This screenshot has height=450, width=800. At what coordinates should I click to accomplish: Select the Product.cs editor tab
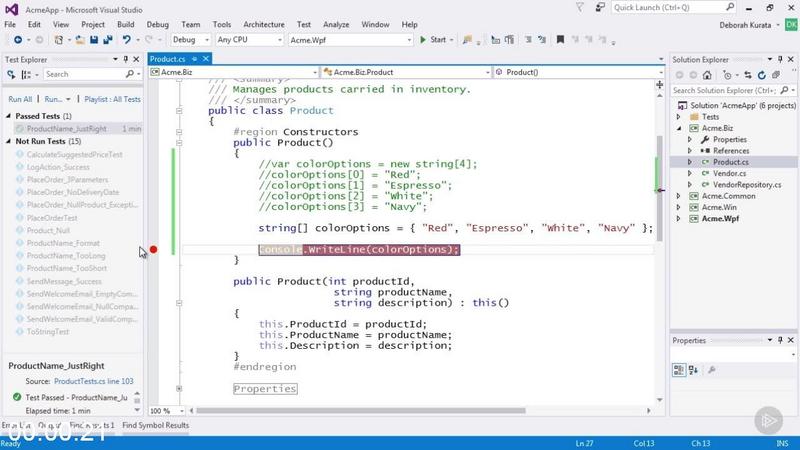[x=167, y=59]
